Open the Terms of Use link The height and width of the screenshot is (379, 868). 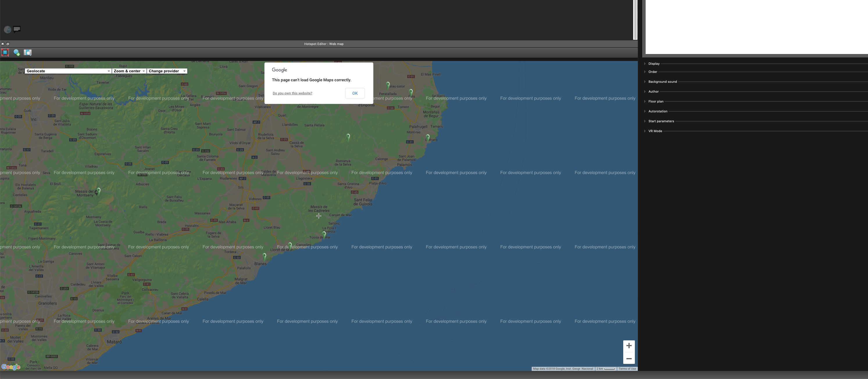pyautogui.click(x=627, y=369)
